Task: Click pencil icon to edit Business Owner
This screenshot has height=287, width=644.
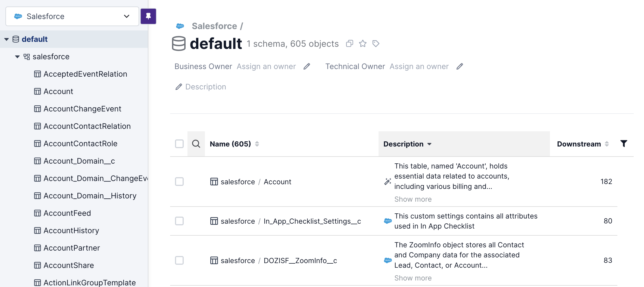Action: pyautogui.click(x=307, y=66)
